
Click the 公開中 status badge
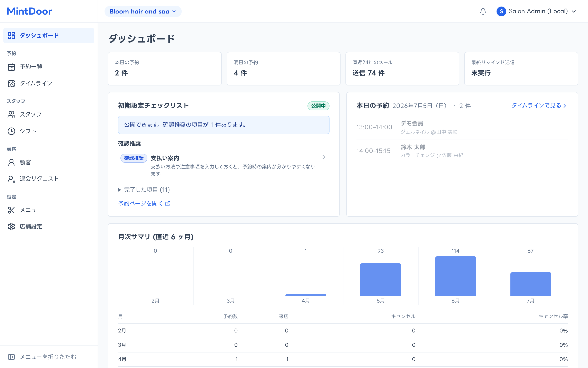coord(318,106)
